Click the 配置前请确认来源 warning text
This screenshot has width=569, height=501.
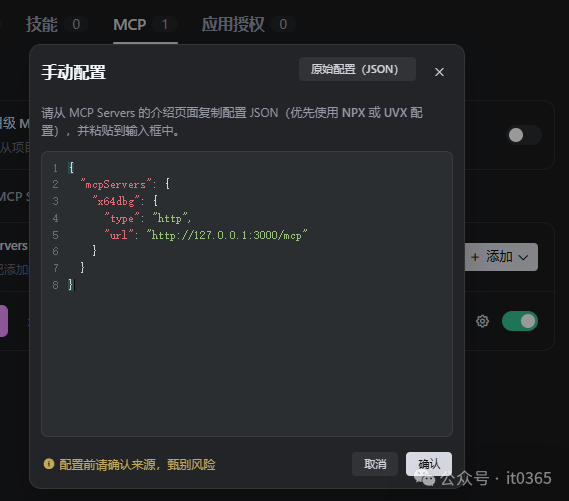coord(137,464)
